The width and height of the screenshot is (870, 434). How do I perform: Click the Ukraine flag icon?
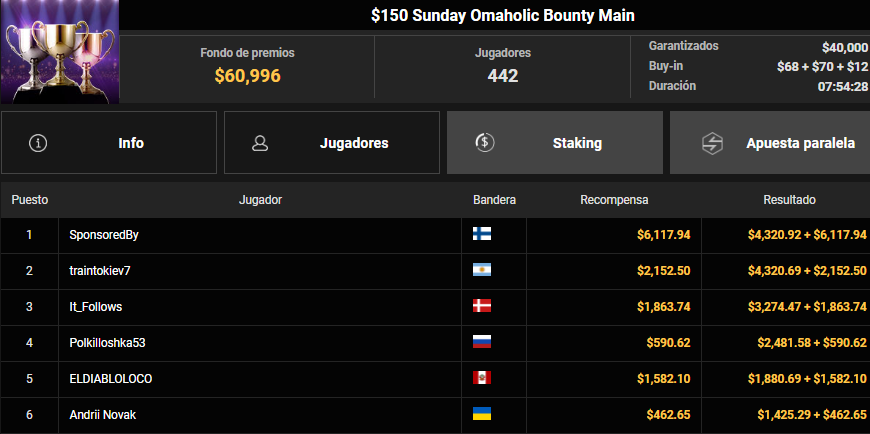(482, 415)
